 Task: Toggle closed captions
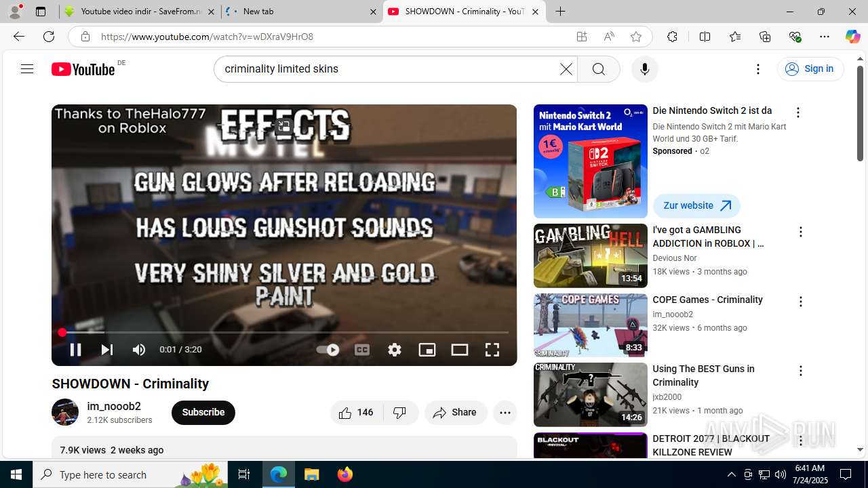tap(362, 350)
